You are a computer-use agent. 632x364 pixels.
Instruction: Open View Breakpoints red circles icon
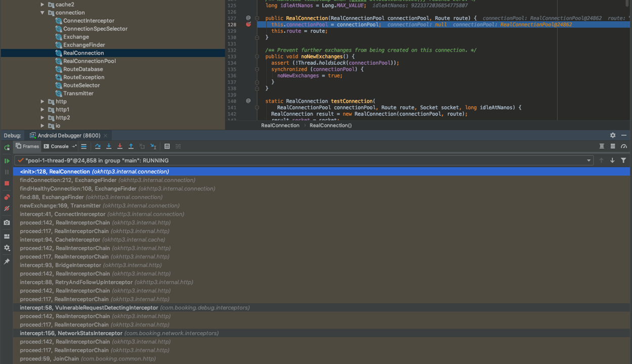click(x=7, y=197)
